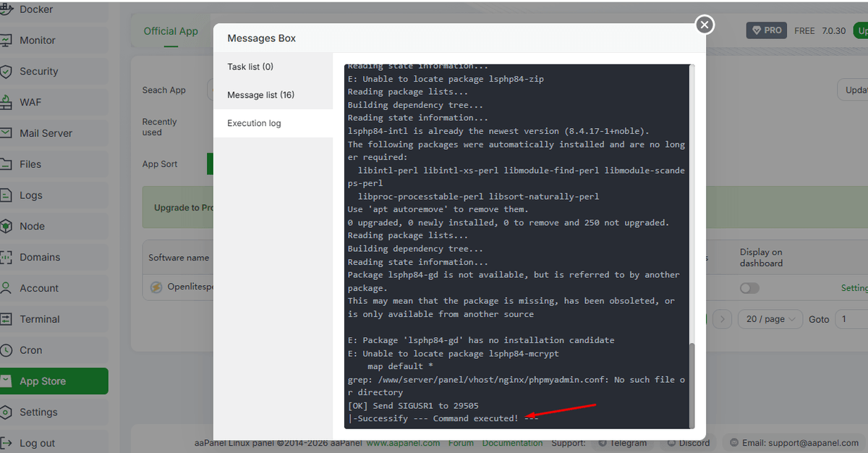Click the Mail Server envelope icon
This screenshot has height=453, width=868.
click(6, 133)
